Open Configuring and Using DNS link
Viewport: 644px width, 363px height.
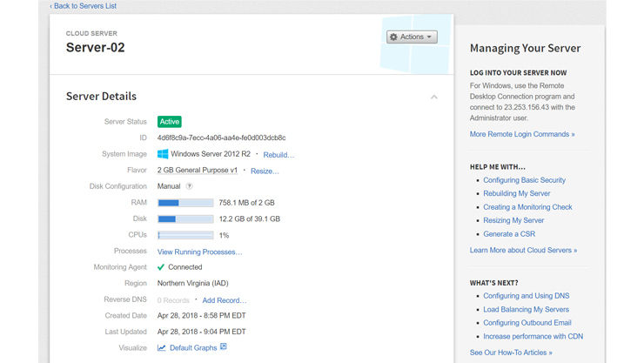[x=527, y=296]
